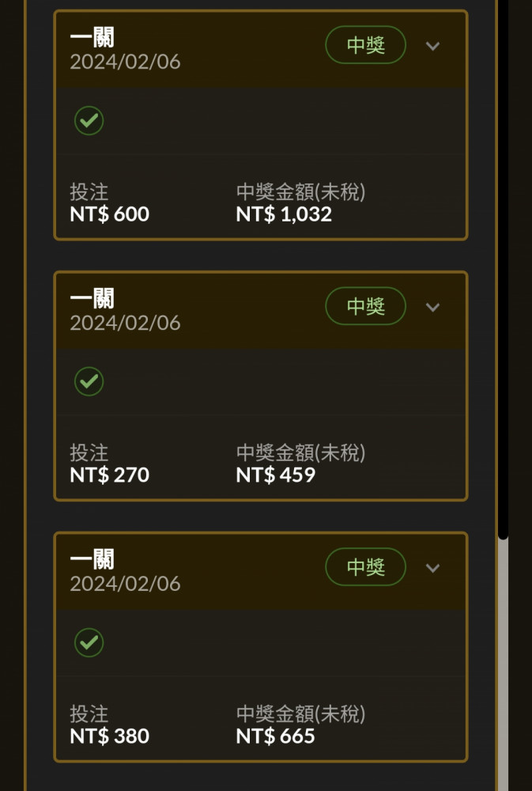Select the 一關 title of the NT$ 600 bet
This screenshot has width=532, height=791.
click(x=92, y=37)
